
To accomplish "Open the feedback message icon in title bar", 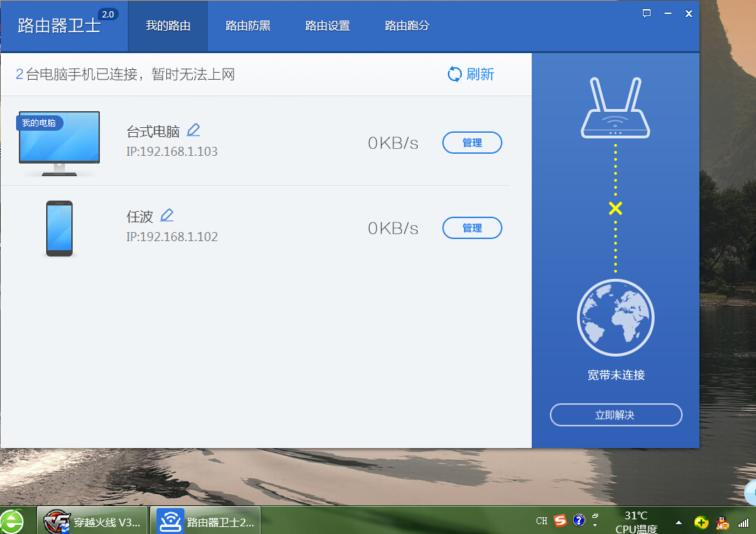I will tap(646, 13).
